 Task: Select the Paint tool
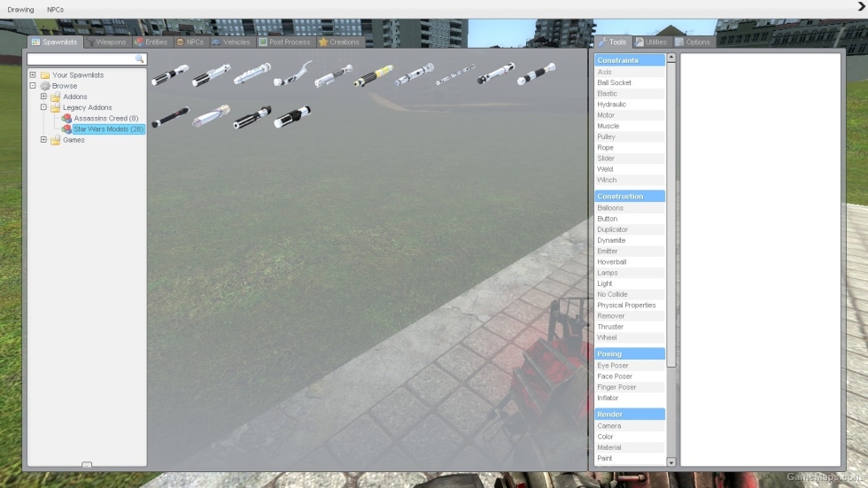[x=630, y=458]
